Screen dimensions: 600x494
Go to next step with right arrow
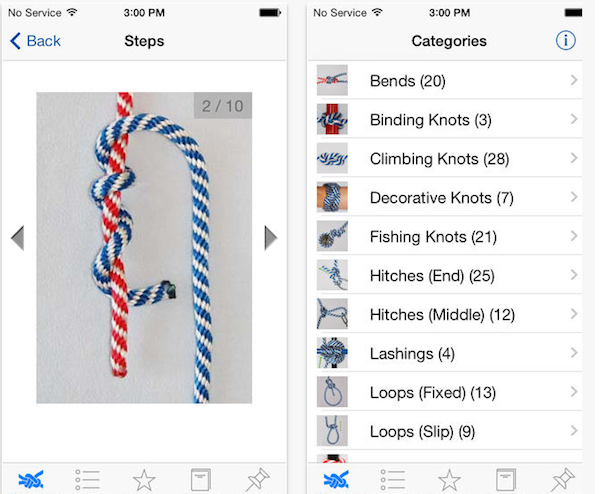271,238
